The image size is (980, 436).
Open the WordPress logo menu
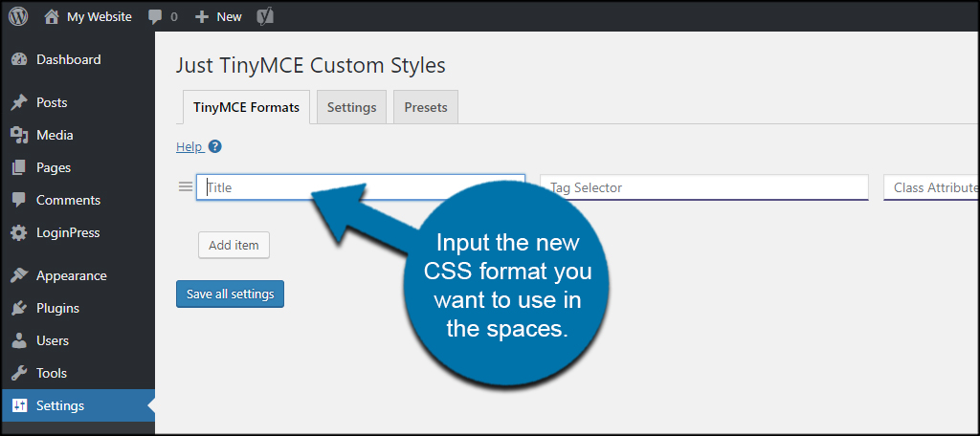[x=18, y=17]
